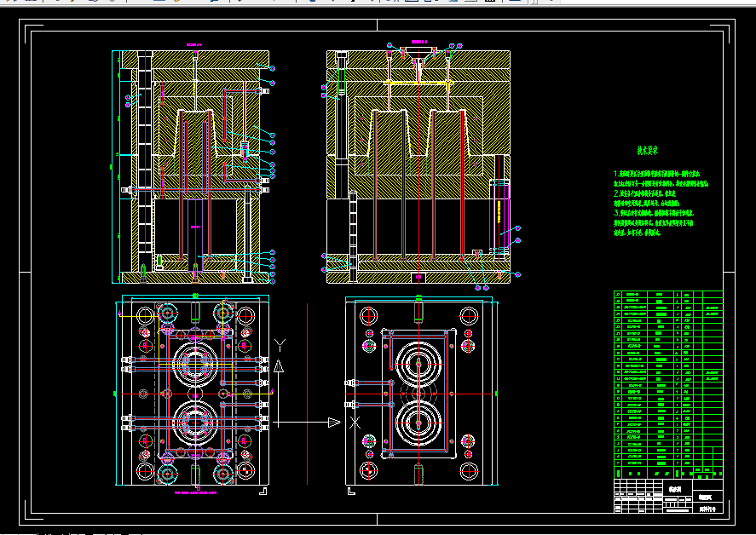Select the technical note numbered 1
756x535 pixels.
tap(661, 178)
